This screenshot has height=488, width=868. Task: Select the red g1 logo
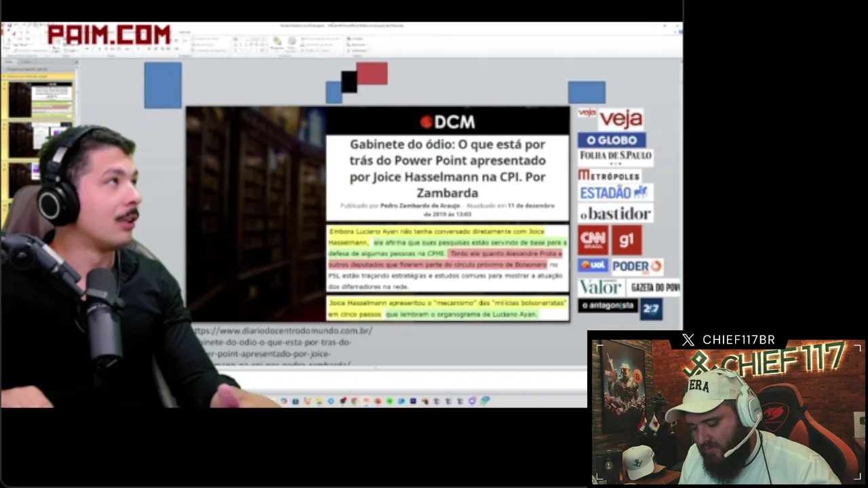coord(627,241)
